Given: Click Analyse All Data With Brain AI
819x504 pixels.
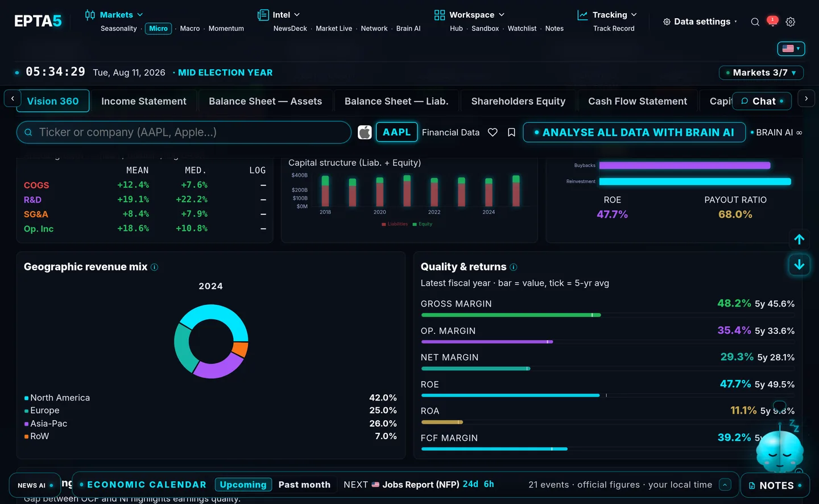Looking at the screenshot, I should 634,133.
